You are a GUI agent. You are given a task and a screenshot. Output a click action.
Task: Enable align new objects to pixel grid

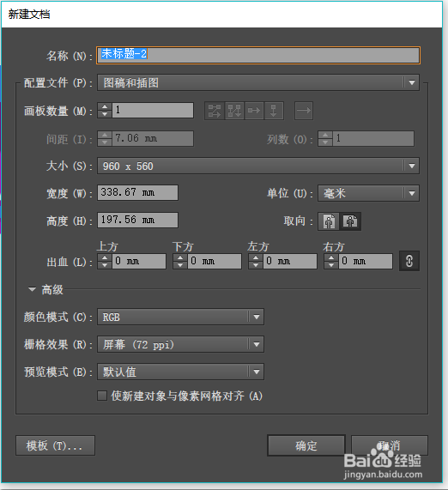(x=102, y=396)
